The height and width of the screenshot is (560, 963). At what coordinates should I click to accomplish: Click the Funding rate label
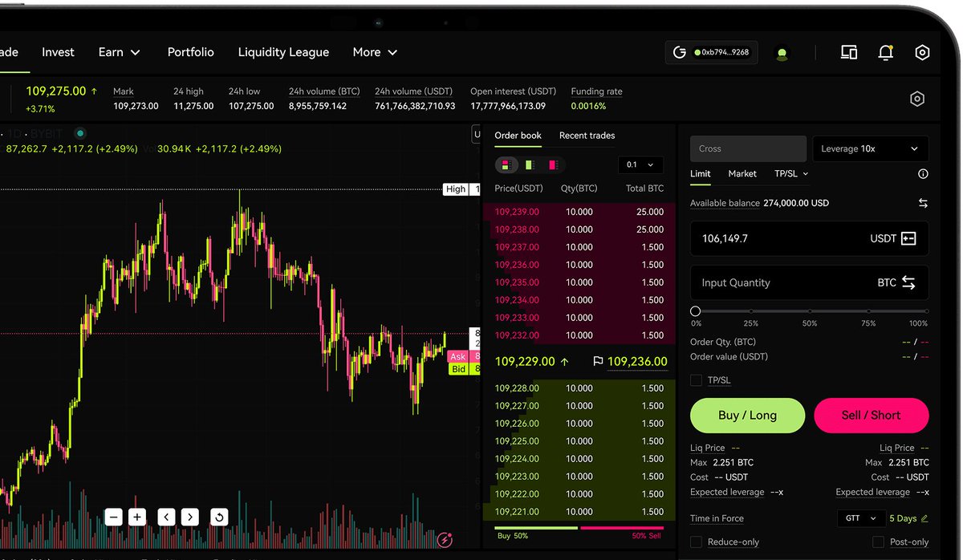(596, 91)
